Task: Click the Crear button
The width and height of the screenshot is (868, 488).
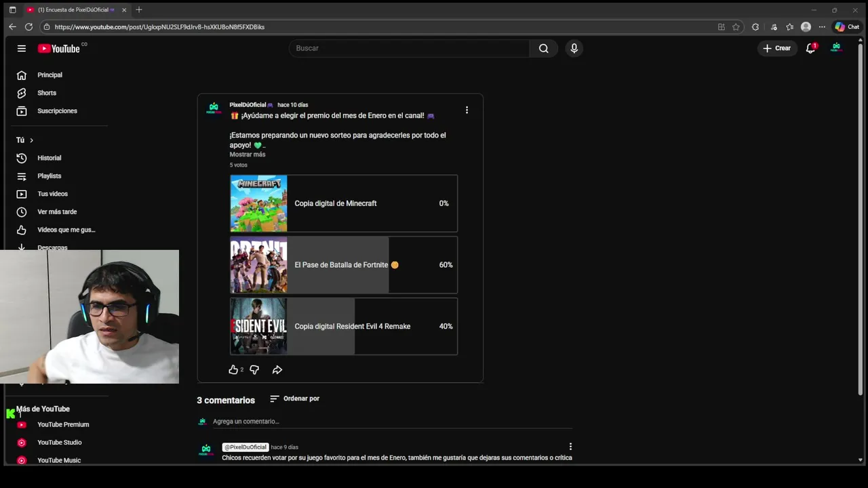Action: click(777, 48)
